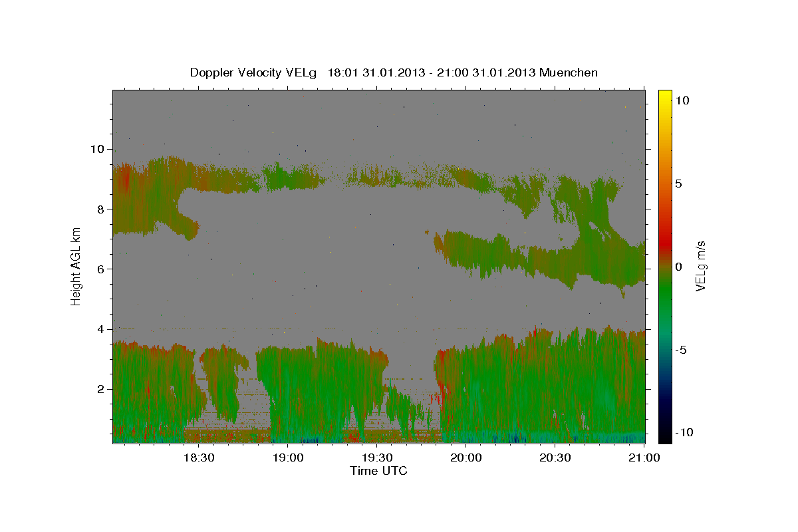Viewport: 798px width, 532px height.
Task: Click the plot title 'Doppler Velocity VELg'
Action: pos(255,72)
